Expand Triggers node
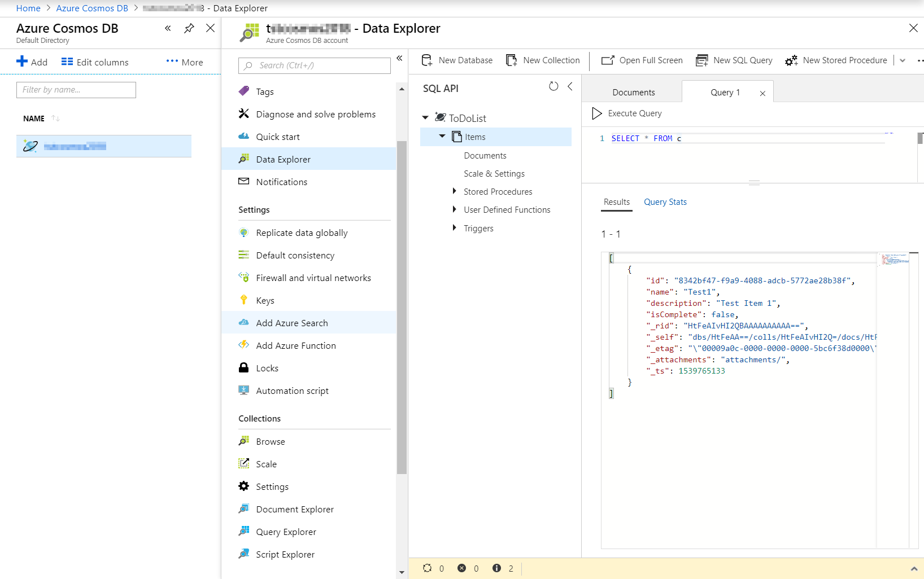The image size is (924, 579). tap(454, 228)
